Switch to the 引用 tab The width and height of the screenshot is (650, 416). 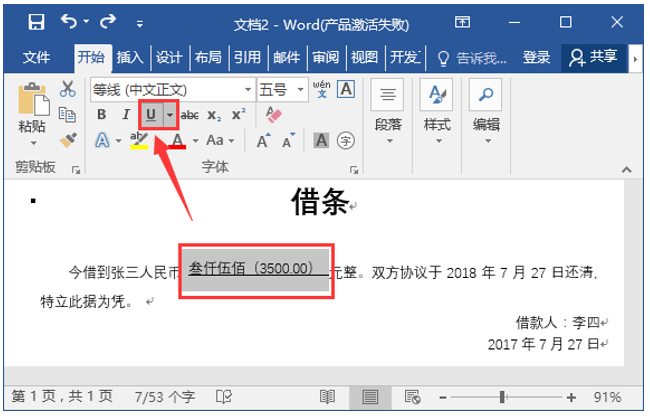coord(247,57)
